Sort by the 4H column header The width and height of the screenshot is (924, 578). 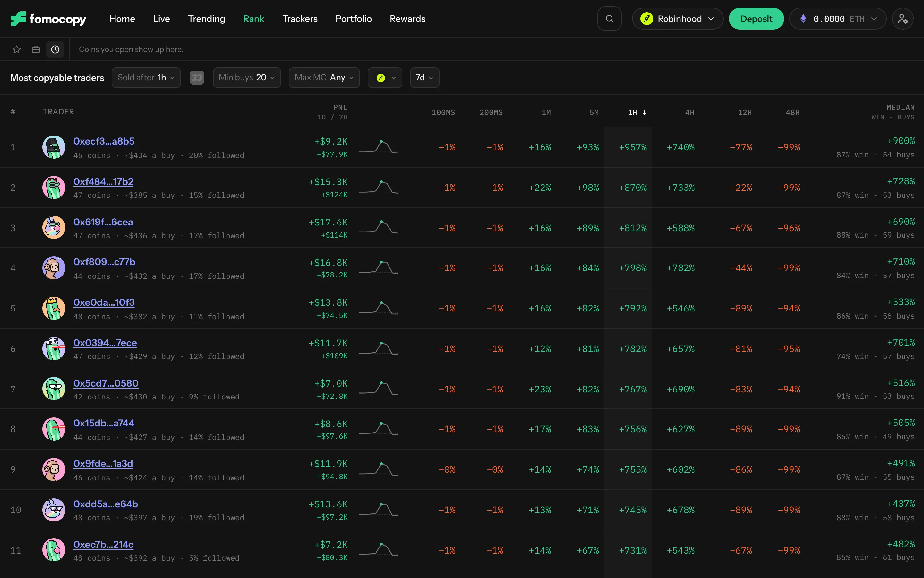(689, 112)
